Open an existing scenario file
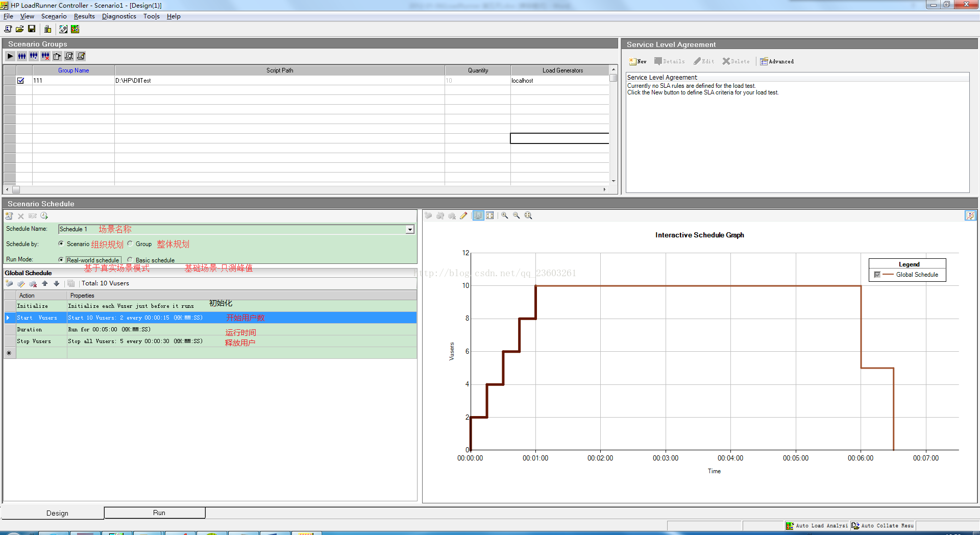Screen dimensions: 980x535 (x=19, y=29)
